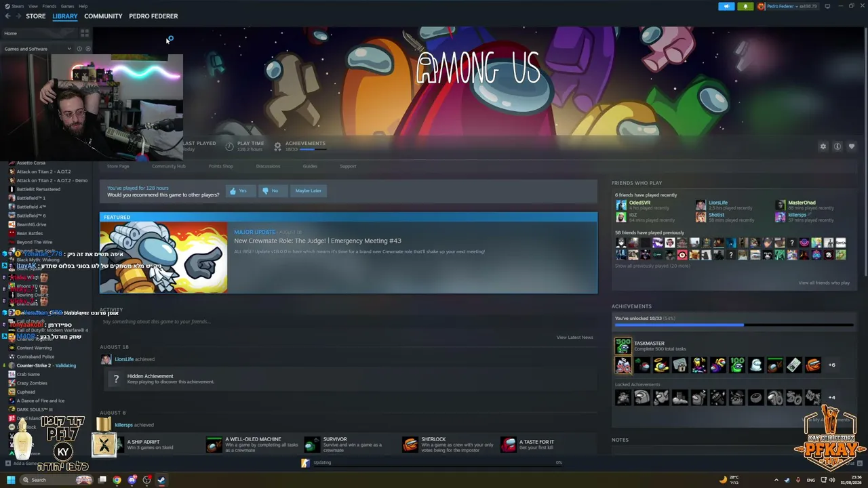
Task: Show four more locked achievements (+4)
Action: click(x=831, y=398)
